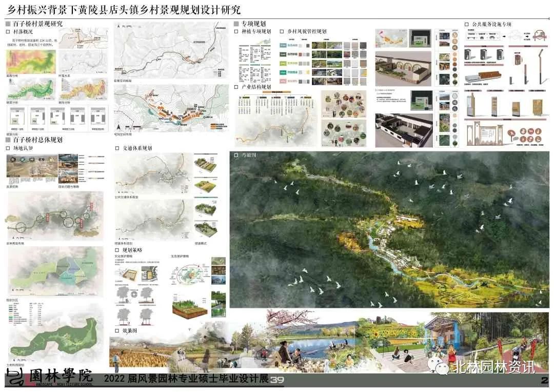The image size is (554, 392).
Task: Select the 场地认知 subheading
Action: tap(23, 148)
